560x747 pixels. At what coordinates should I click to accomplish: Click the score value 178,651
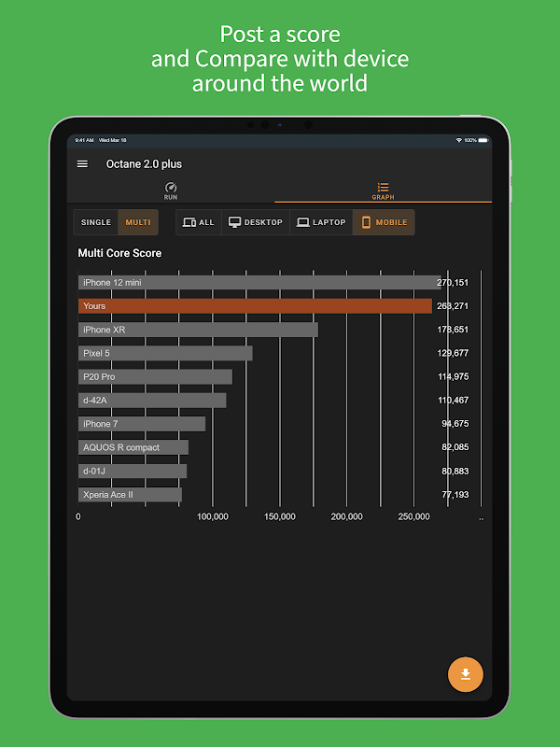tap(453, 330)
